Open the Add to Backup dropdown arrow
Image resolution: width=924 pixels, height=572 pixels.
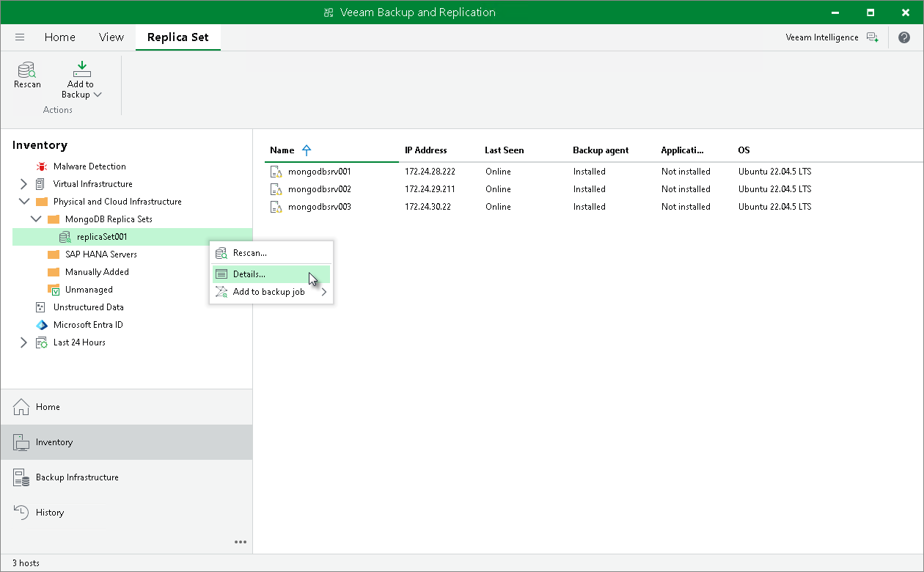click(98, 95)
